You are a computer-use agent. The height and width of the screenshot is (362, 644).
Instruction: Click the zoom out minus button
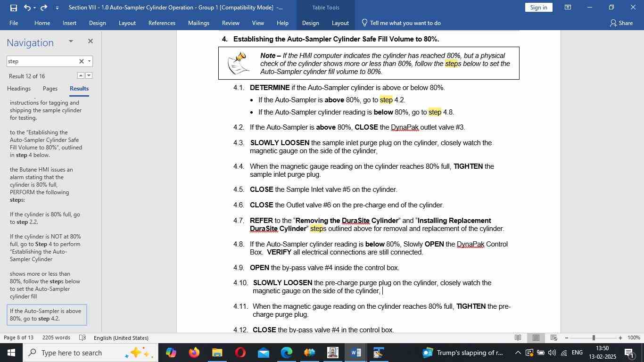pyautogui.click(x=566, y=338)
